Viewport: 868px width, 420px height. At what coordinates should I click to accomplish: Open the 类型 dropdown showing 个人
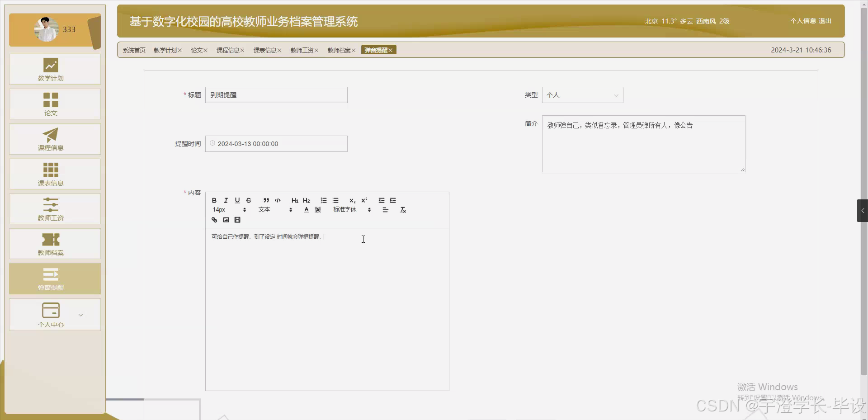coord(582,95)
